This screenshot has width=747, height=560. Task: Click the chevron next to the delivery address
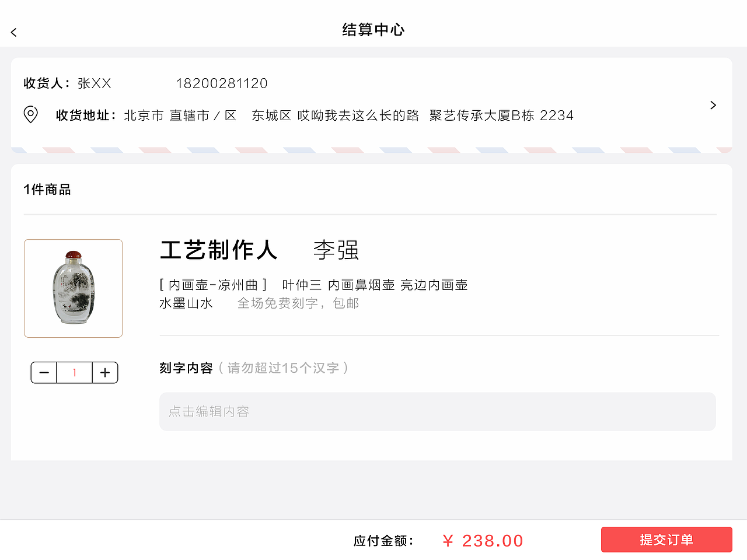tap(713, 105)
